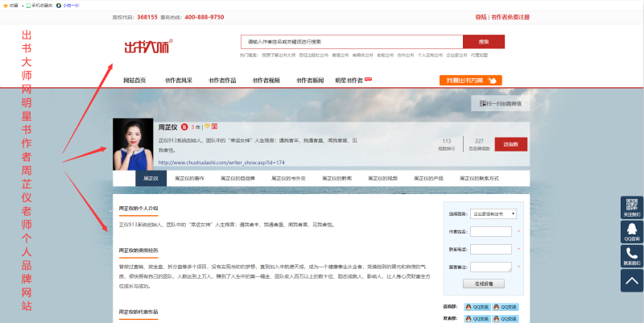Click the first 咨询部 QQ交谈 icon

tap(480, 306)
